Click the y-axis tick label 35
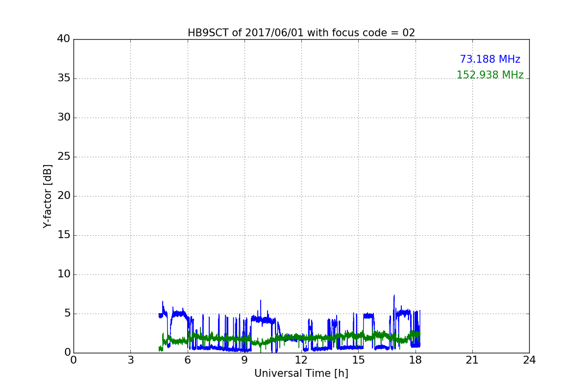588x392 pixels. (64, 78)
